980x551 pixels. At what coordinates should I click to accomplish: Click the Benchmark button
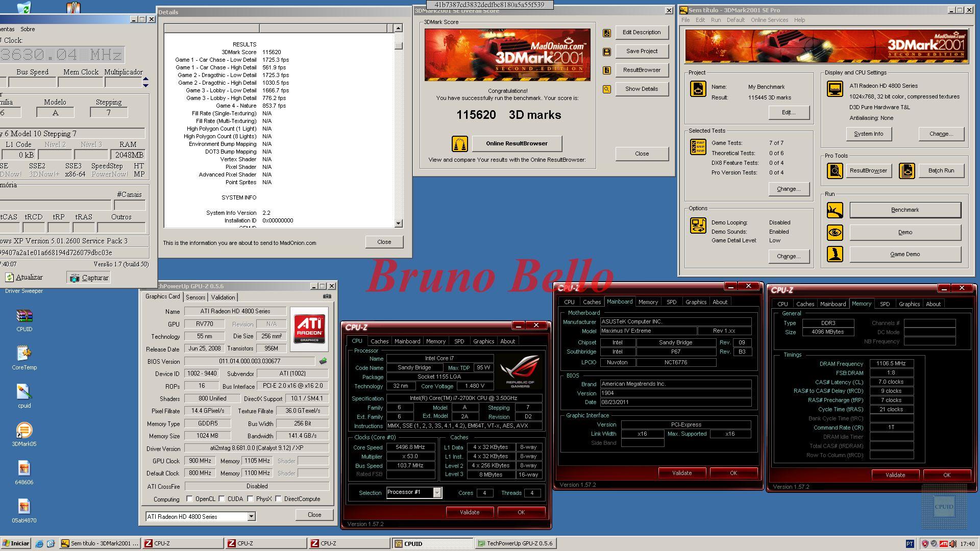point(905,210)
